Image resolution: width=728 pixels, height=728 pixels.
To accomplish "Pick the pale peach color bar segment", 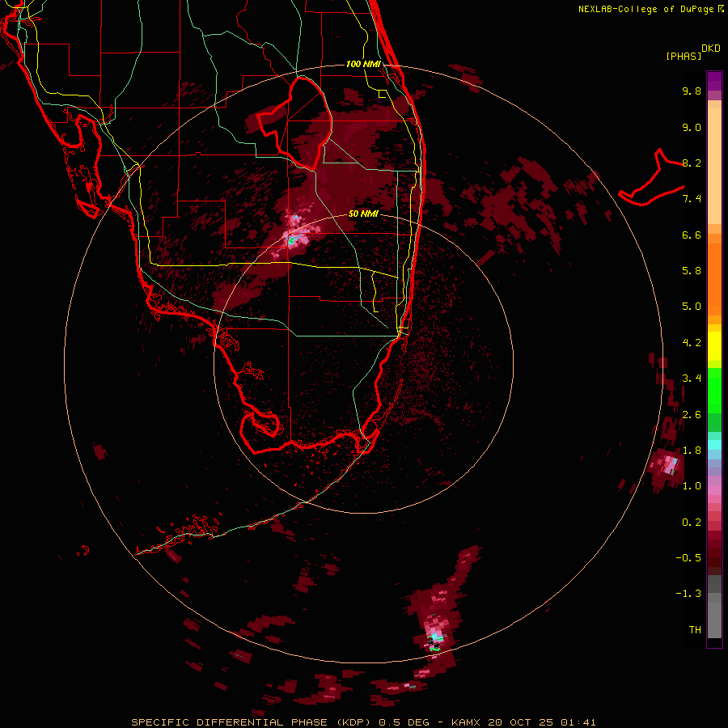I will pyautogui.click(x=714, y=166).
